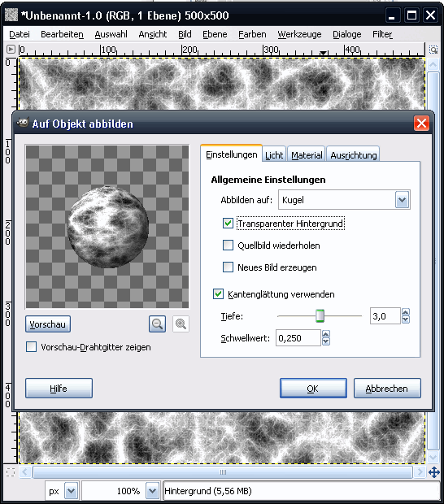The height and width of the screenshot is (504, 444).
Task: Click the Tiefe value field 3,0
Action: (x=385, y=315)
